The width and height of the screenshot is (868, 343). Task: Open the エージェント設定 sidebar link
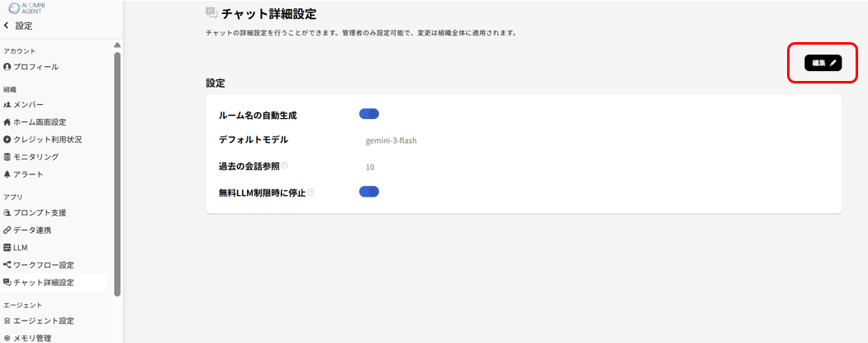click(x=43, y=321)
